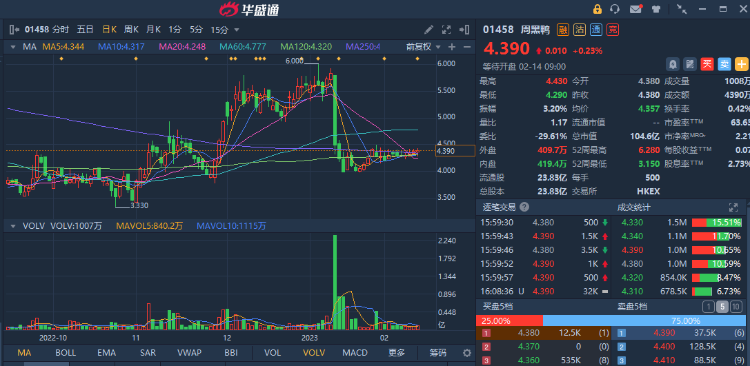The width and height of the screenshot is (750, 366).
Task: Expand more timeframes after 15分
Action: click(x=236, y=30)
